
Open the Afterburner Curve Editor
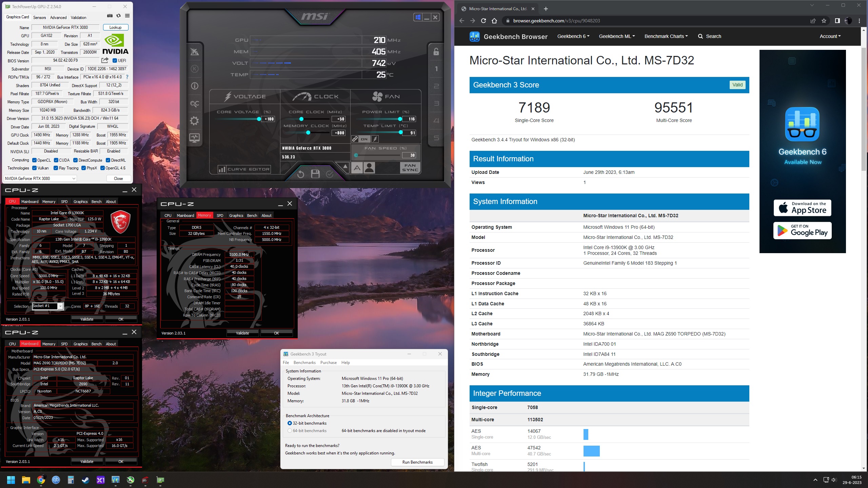point(244,169)
